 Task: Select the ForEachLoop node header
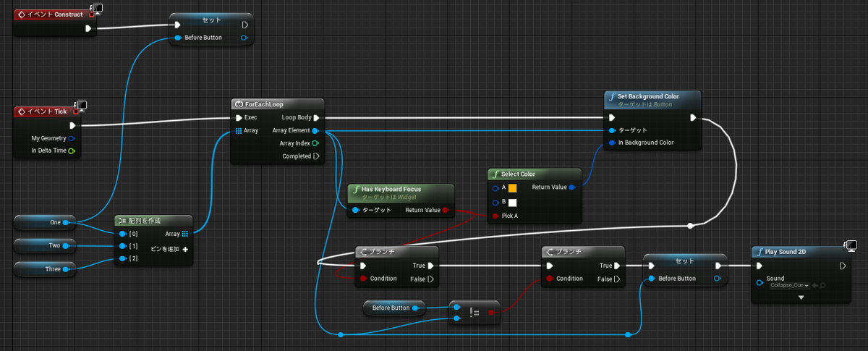point(279,104)
